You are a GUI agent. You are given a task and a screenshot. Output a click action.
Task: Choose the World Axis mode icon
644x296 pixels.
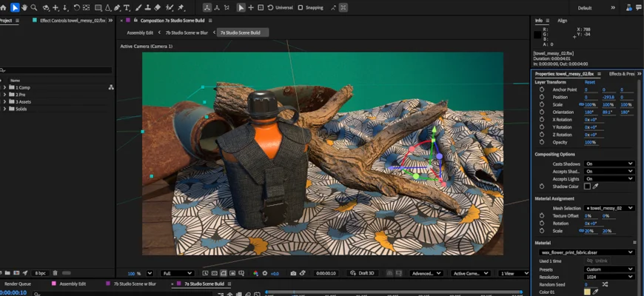(217, 7)
